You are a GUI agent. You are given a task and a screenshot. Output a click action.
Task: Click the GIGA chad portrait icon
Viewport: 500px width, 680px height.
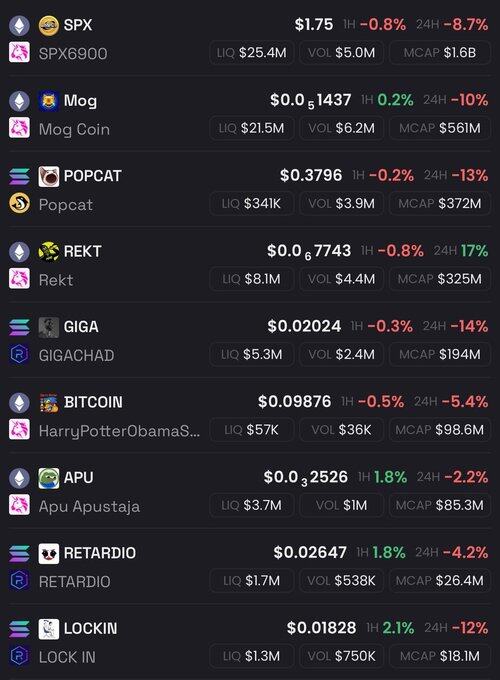(49, 327)
